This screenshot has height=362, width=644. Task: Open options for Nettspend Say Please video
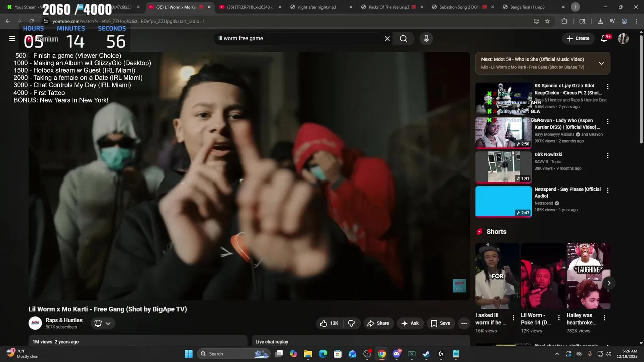(608, 190)
